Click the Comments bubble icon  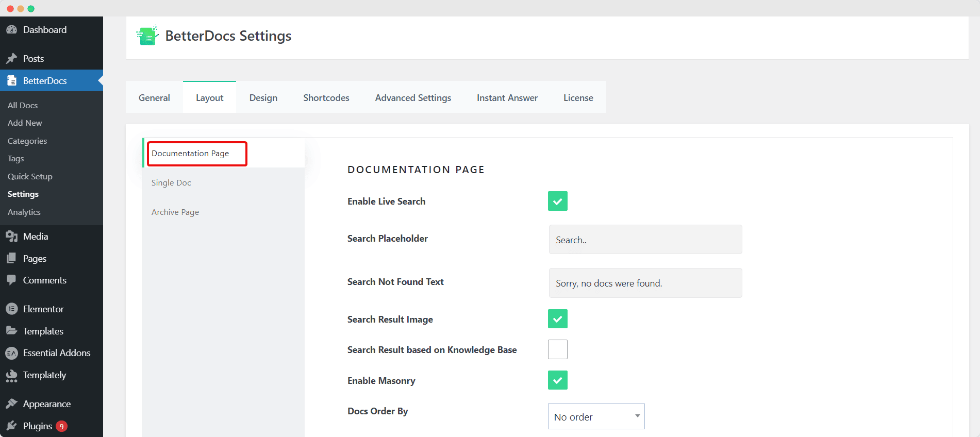11,280
